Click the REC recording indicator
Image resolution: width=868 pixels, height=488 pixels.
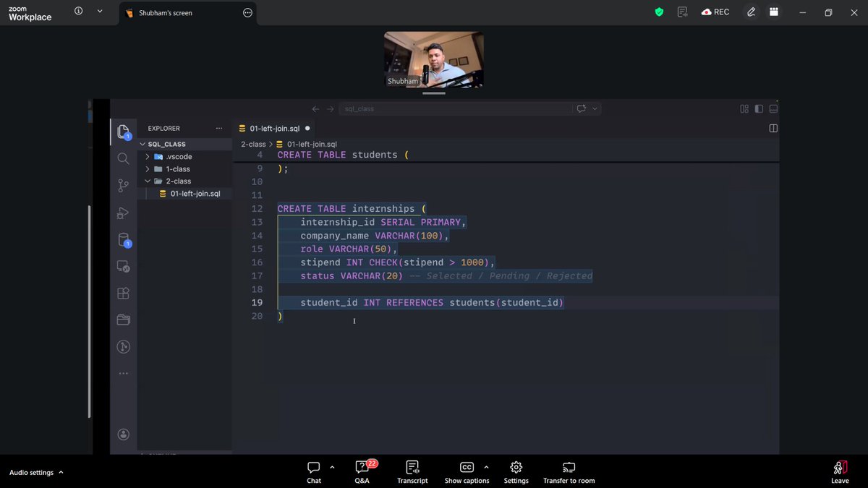click(715, 12)
